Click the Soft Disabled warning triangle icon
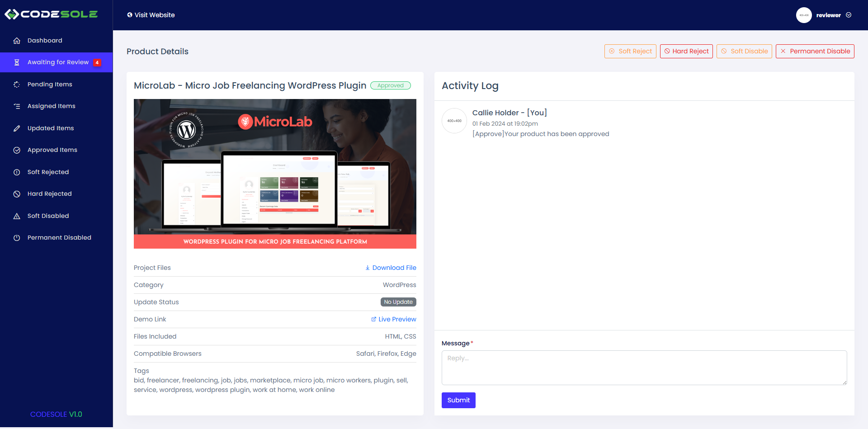Viewport: 868px width, 429px height. pos(17,216)
